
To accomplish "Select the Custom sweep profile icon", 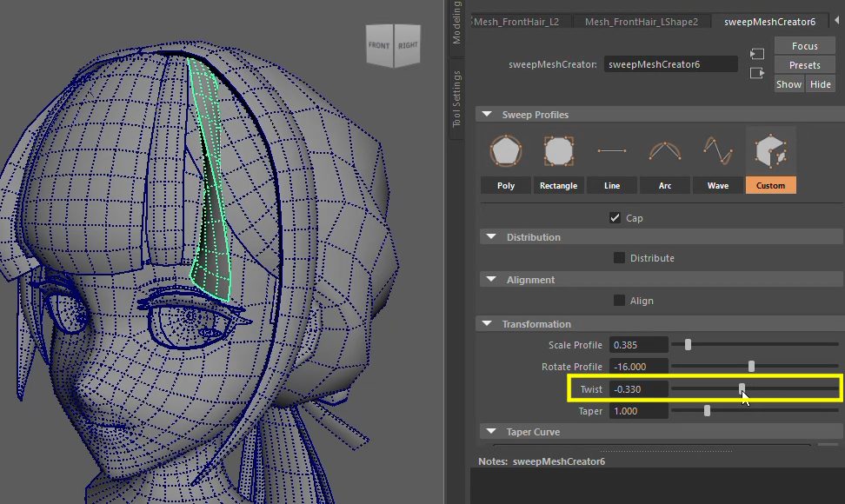I will [x=770, y=152].
